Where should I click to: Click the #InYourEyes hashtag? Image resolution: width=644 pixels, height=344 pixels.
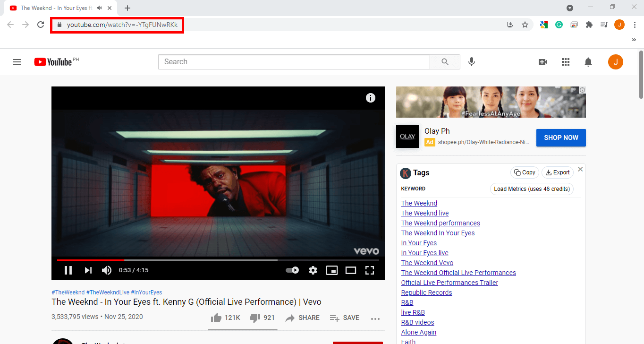click(x=146, y=292)
